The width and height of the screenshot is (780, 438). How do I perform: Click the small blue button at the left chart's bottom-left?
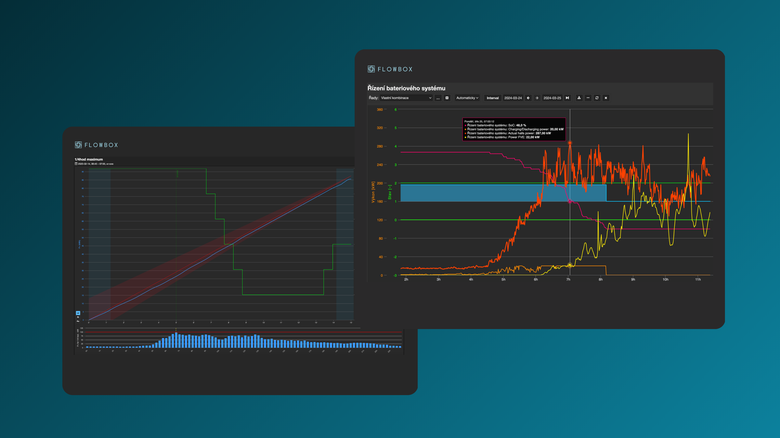pos(78,313)
